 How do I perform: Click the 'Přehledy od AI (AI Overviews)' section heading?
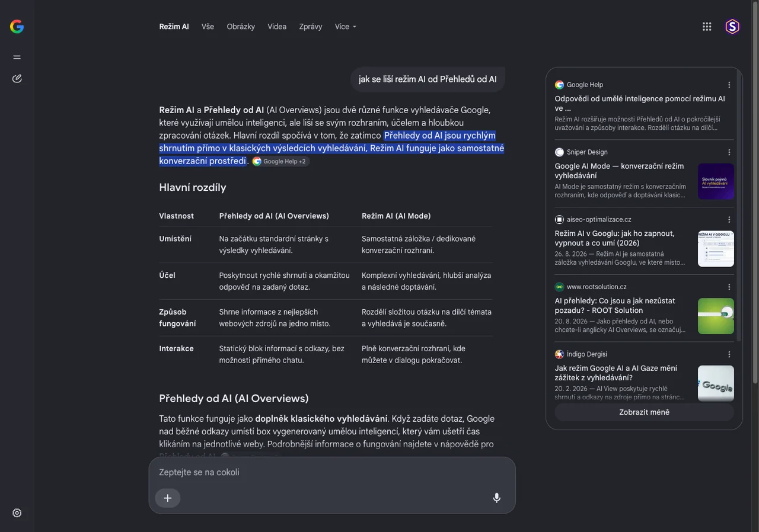pyautogui.click(x=234, y=398)
